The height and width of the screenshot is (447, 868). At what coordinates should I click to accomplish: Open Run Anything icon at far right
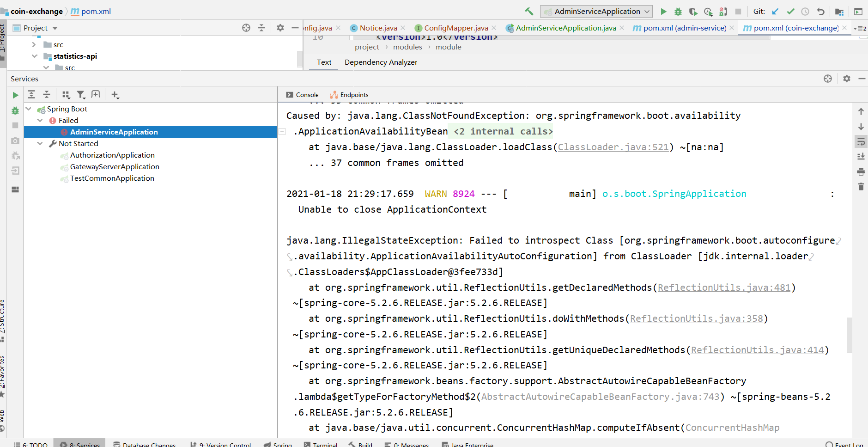858,11
